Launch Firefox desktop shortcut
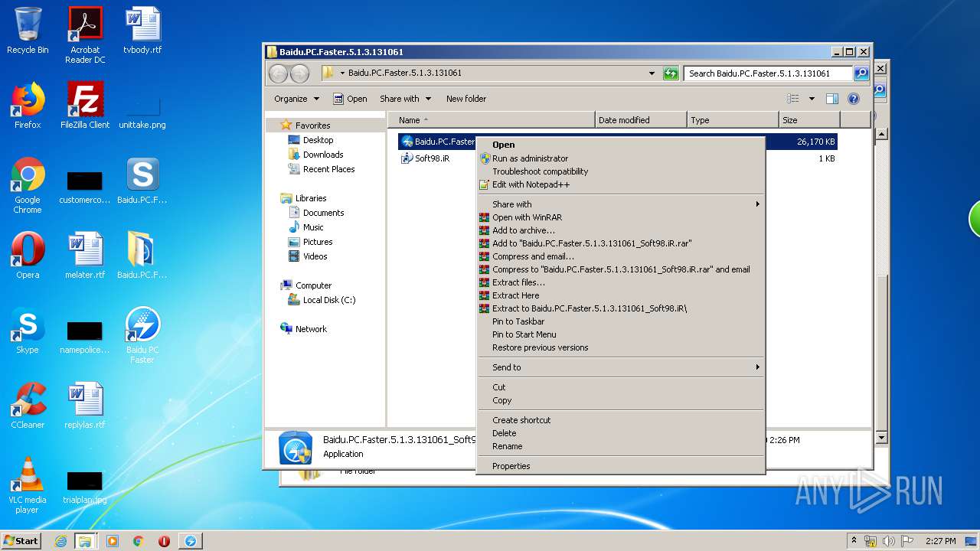980x551 pixels. point(28,106)
